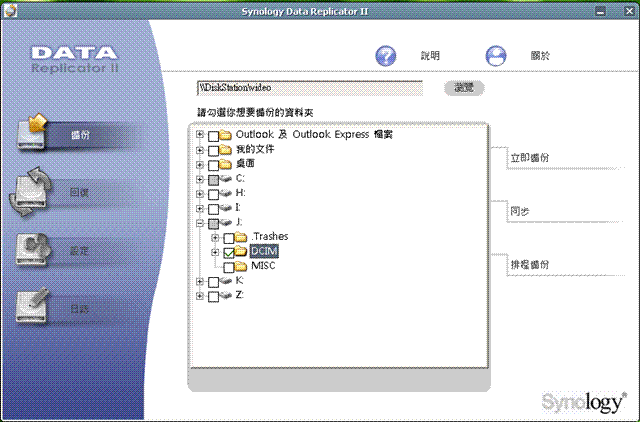Expand the 我的文件 tree node
640x422 pixels.
coord(200,150)
